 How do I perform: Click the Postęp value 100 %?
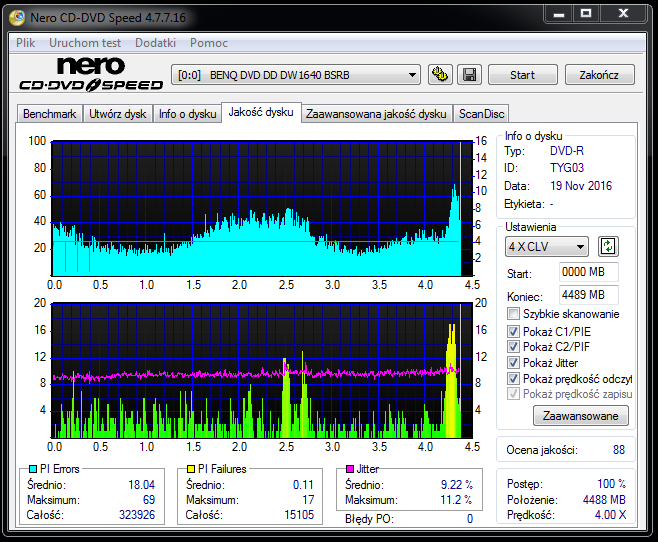[x=611, y=484]
